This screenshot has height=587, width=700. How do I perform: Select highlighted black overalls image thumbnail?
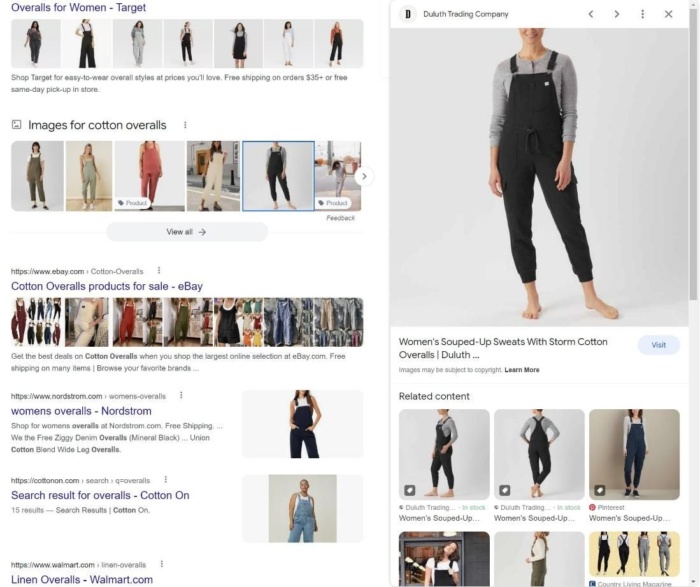coord(278,176)
